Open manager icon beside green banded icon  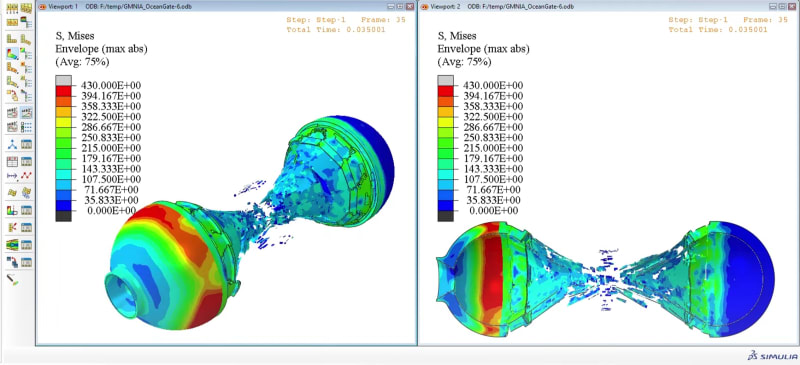coord(27,245)
